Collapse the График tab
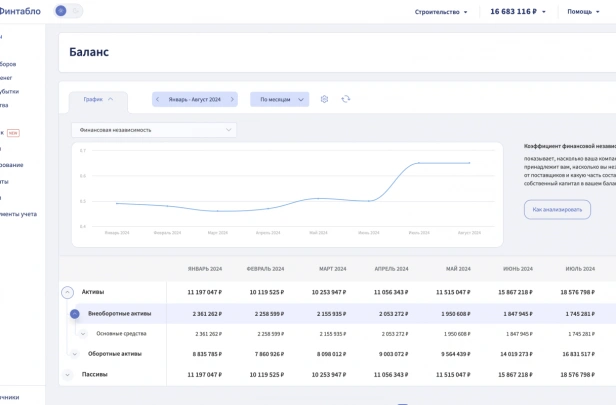The width and height of the screenshot is (616, 405). tap(98, 99)
